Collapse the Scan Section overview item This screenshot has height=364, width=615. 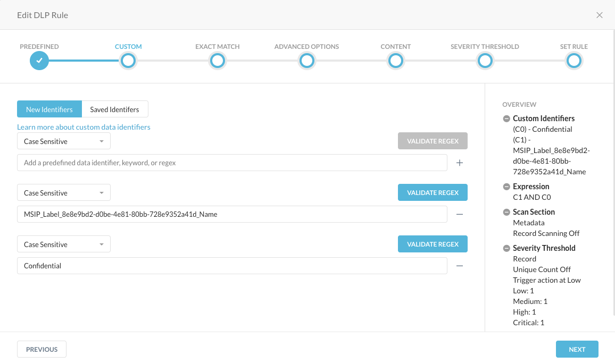506,212
